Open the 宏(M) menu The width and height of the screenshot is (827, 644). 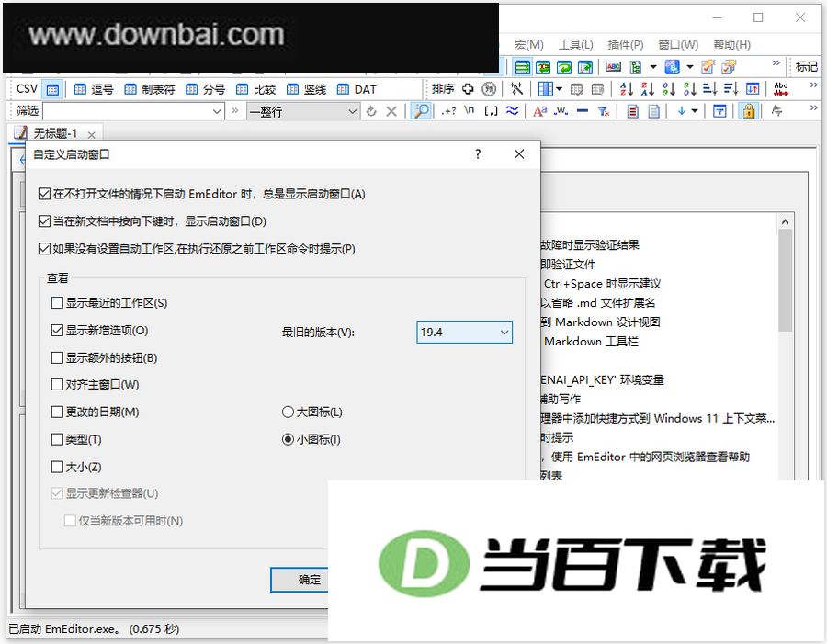tap(529, 45)
